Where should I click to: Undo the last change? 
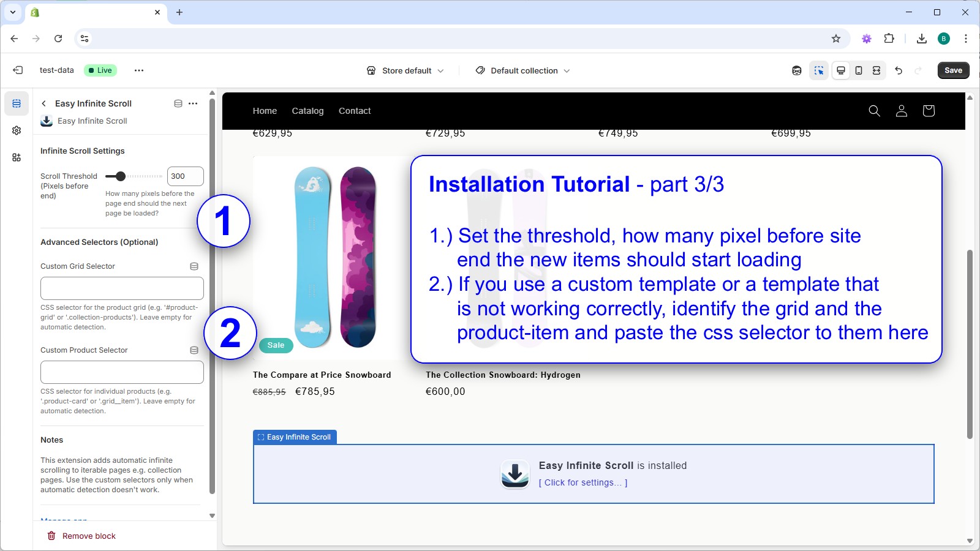898,70
